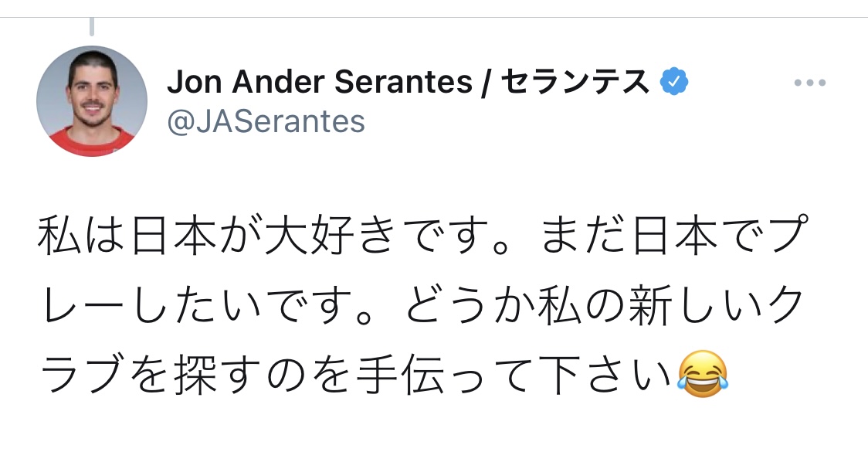The height and width of the screenshot is (452, 868).
Task: Click the slash separator in the display name
Action: pyautogui.click(x=487, y=82)
